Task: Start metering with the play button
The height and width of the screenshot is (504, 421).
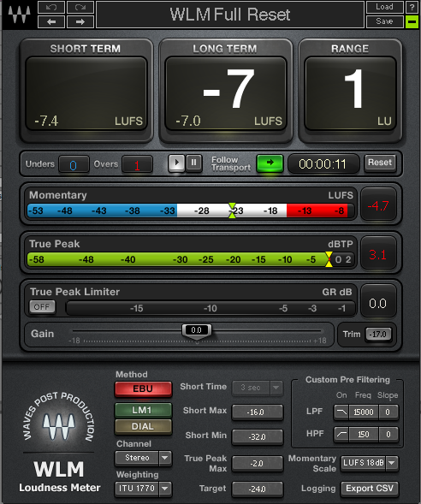Action: click(176, 163)
